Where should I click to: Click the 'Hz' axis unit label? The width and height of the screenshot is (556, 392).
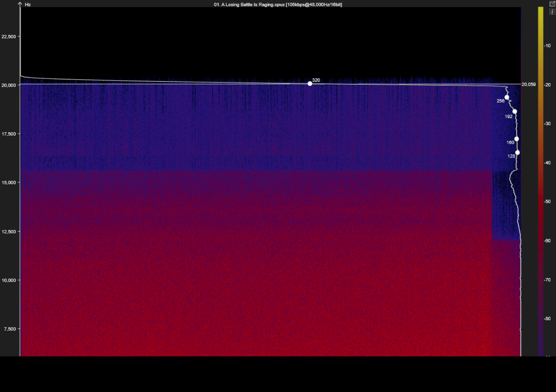[28, 5]
